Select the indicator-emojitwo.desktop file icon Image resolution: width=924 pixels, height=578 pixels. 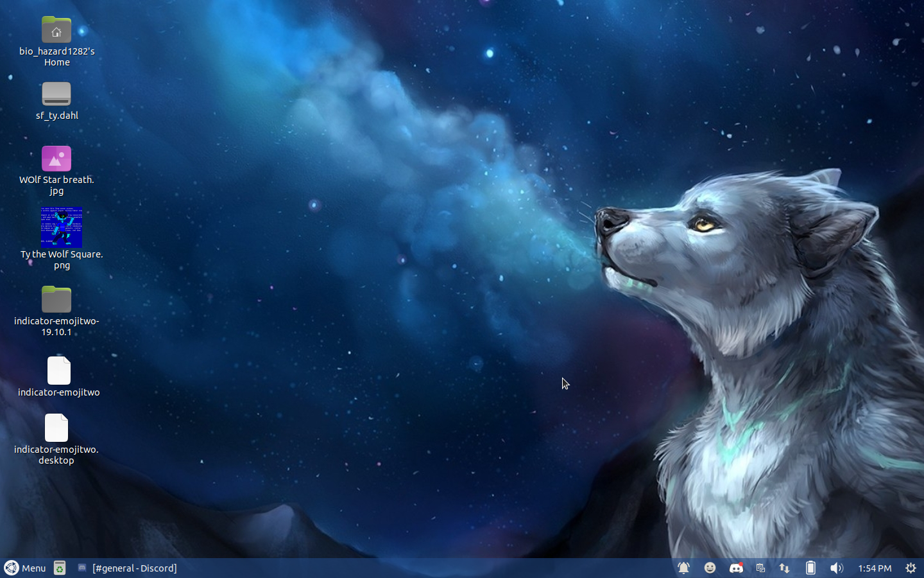(x=56, y=428)
